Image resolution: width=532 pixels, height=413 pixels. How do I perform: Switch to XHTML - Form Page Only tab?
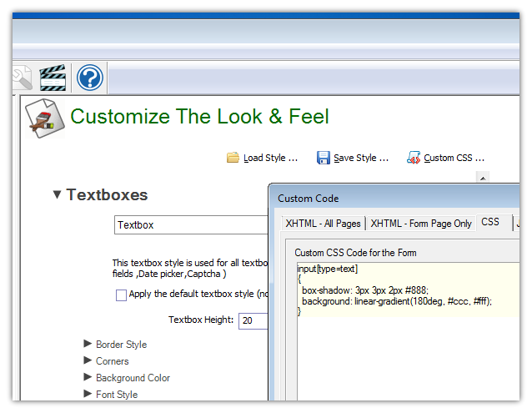pyautogui.click(x=421, y=224)
